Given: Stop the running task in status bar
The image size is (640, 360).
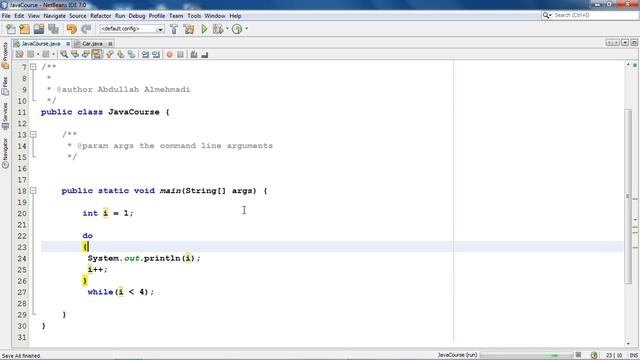Looking at the screenshot, I should coord(578,355).
